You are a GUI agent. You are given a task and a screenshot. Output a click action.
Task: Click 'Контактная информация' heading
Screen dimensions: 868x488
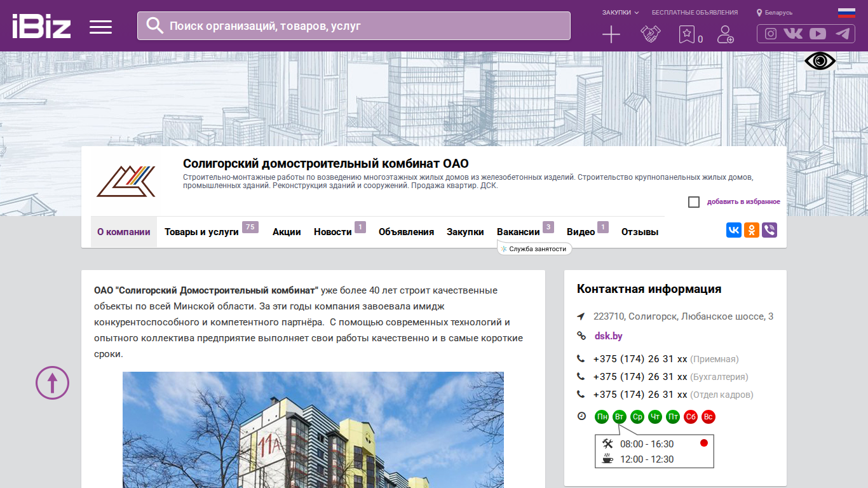pos(649,289)
